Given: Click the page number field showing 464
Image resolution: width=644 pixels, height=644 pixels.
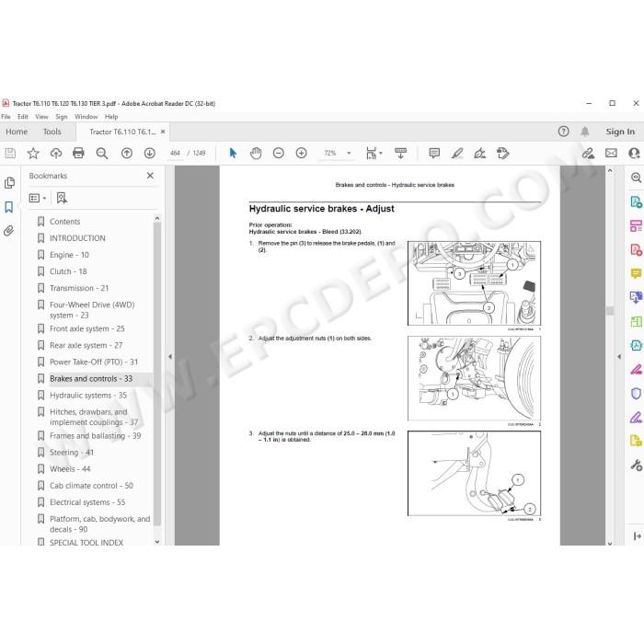Looking at the screenshot, I should tap(175, 154).
